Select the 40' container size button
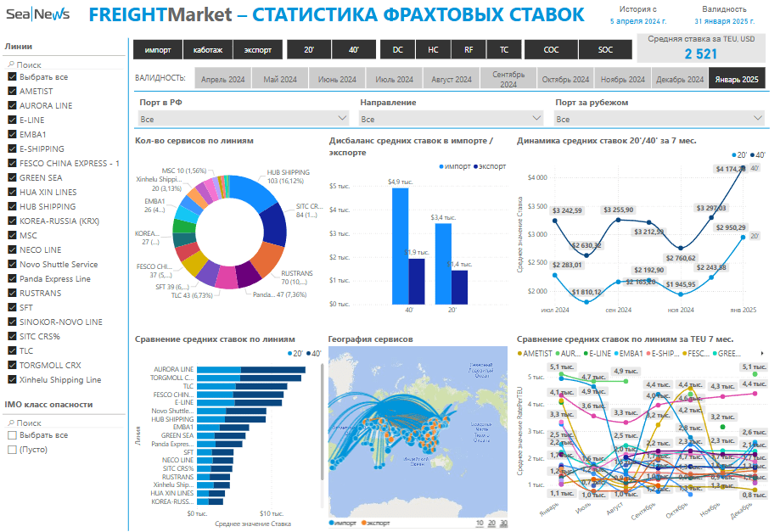This screenshot has width=780, height=532. pos(354,50)
